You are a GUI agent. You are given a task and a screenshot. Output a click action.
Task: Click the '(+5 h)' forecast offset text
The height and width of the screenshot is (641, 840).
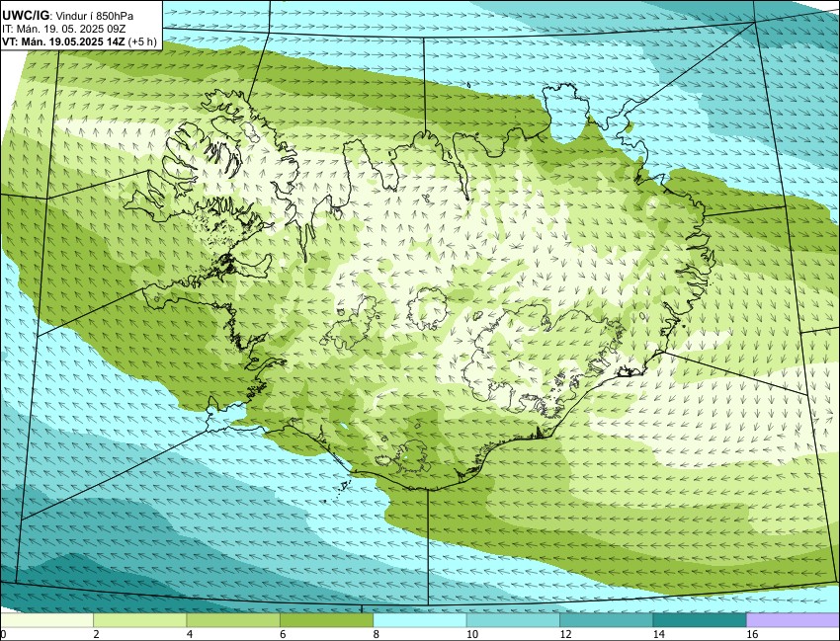(x=142, y=42)
